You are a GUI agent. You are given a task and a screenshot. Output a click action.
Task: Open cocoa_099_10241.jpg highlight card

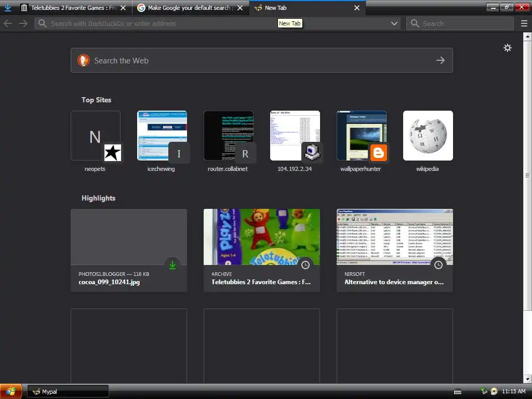(129, 250)
